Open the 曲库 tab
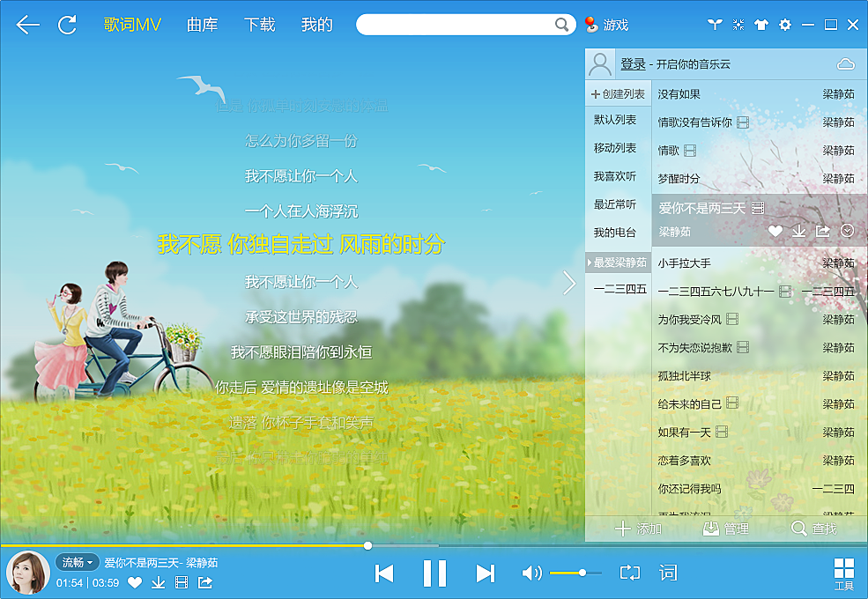The image size is (868, 599). [x=202, y=25]
